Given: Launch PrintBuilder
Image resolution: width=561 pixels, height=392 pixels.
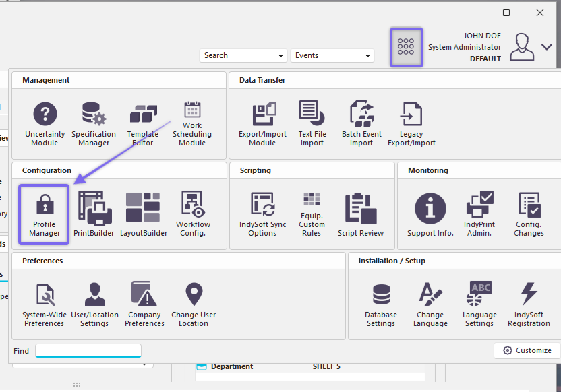Looking at the screenshot, I should tap(94, 214).
